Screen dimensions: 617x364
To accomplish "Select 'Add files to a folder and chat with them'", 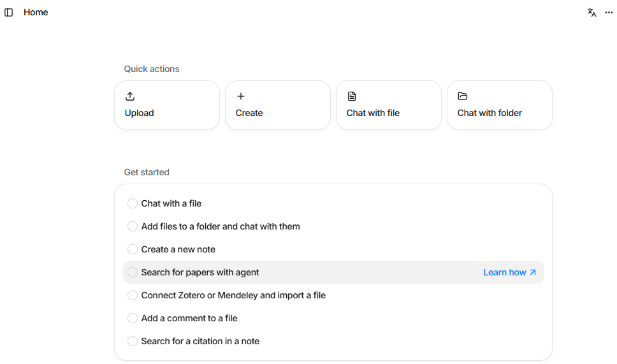I will [x=221, y=226].
